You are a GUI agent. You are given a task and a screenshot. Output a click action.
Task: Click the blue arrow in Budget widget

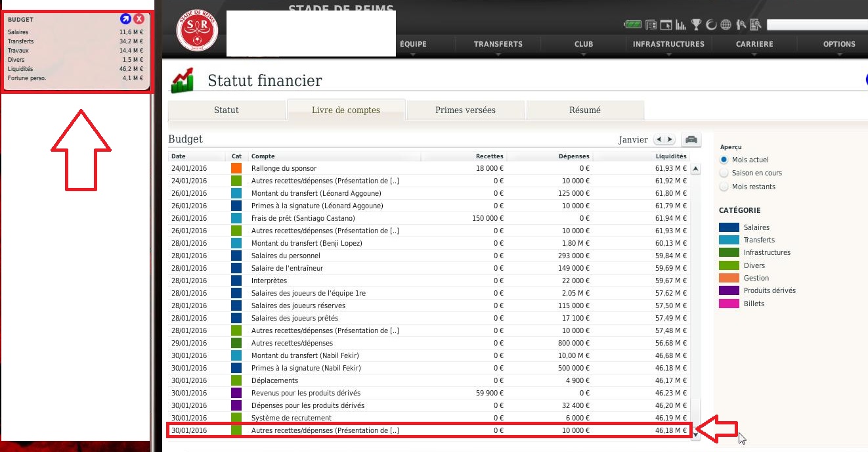[125, 19]
